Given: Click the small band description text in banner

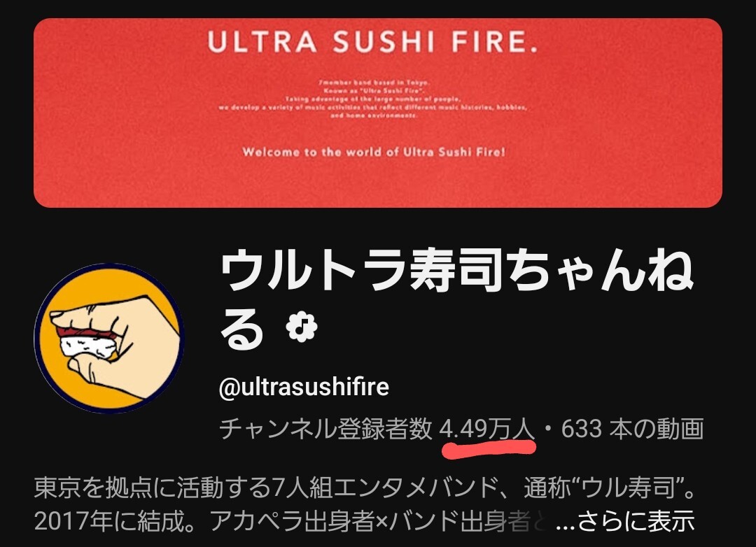Looking at the screenshot, I should click(x=372, y=99).
